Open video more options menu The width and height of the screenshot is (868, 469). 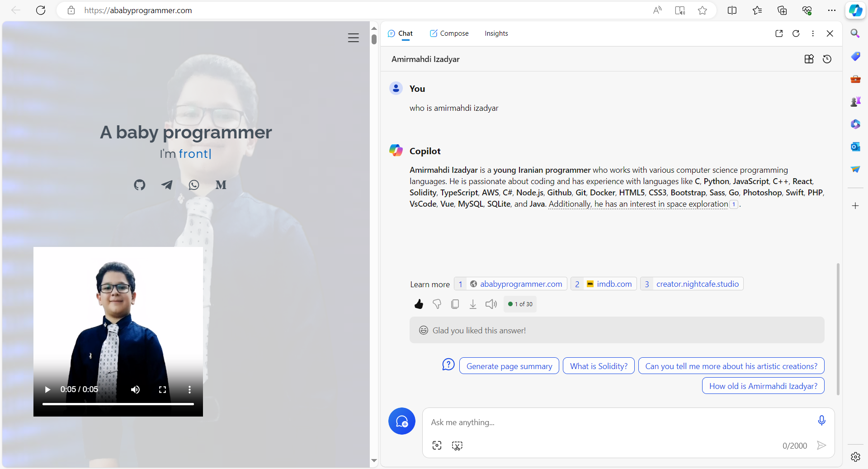click(x=189, y=389)
